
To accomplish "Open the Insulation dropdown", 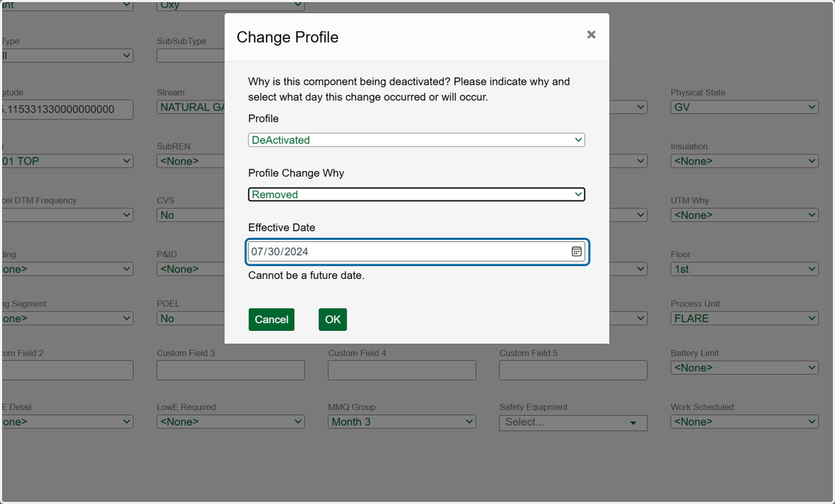I will click(x=745, y=161).
